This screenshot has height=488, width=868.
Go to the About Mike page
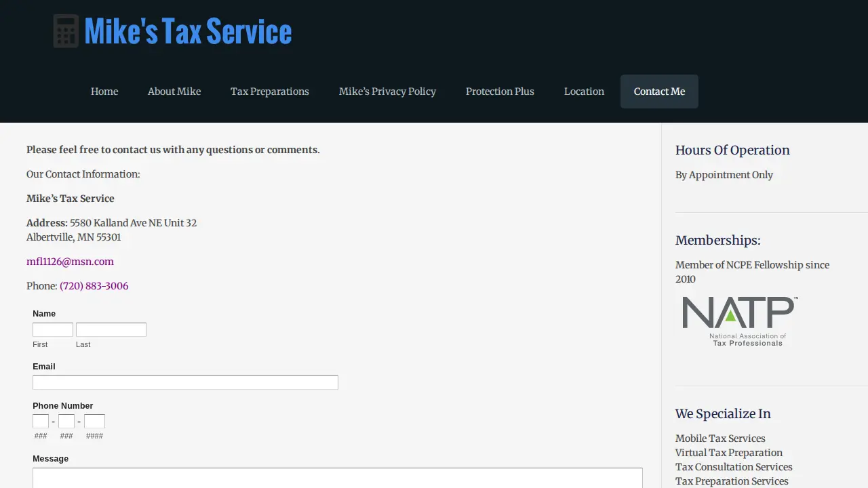point(174,91)
